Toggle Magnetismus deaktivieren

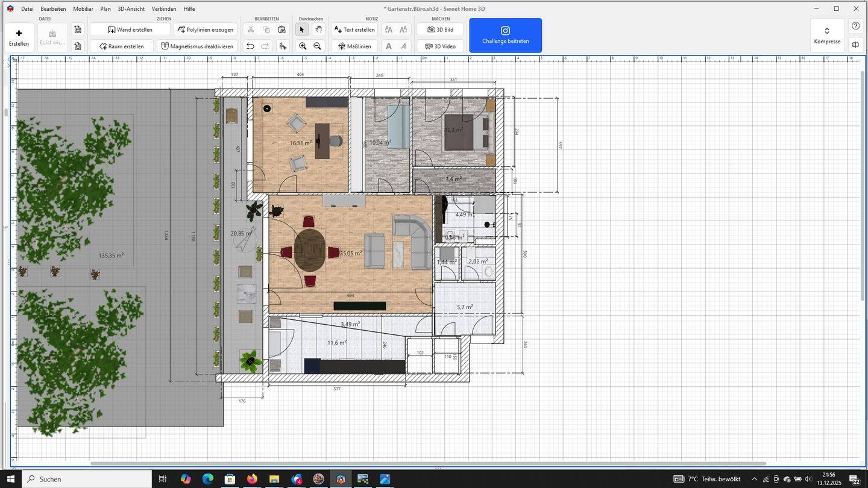[197, 46]
